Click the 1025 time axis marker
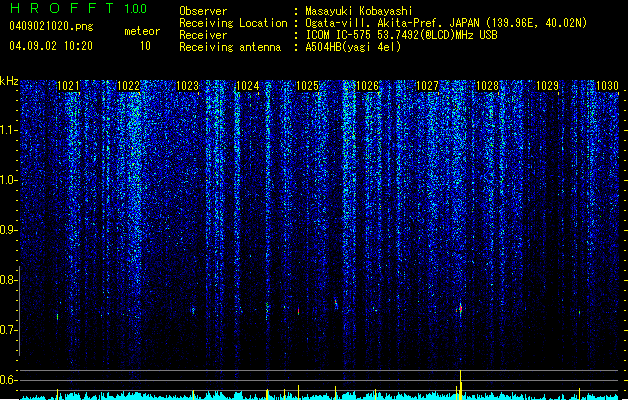 click(307, 86)
